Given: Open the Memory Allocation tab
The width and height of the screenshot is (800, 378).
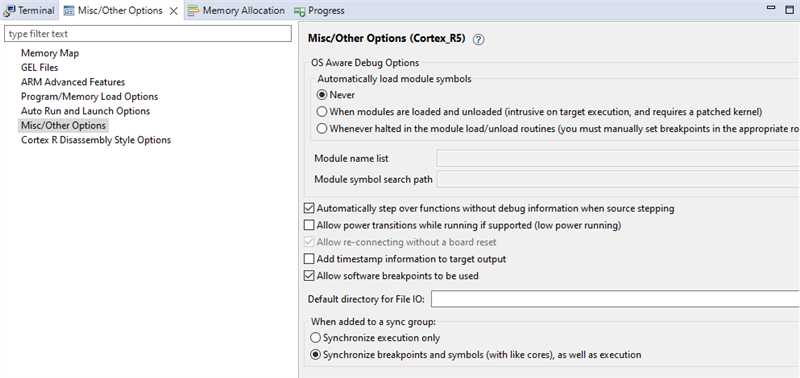Looking at the screenshot, I should [236, 10].
